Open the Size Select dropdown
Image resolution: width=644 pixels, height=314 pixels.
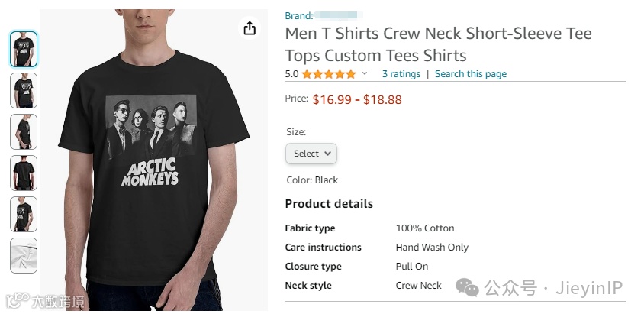coord(311,154)
